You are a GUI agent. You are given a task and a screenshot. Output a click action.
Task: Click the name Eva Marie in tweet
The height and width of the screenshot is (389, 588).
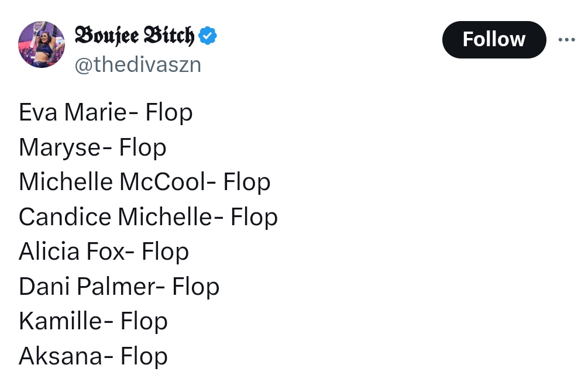(x=74, y=112)
